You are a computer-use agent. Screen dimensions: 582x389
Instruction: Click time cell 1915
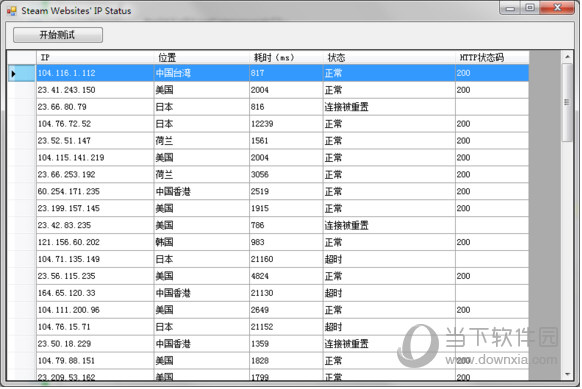(x=286, y=209)
